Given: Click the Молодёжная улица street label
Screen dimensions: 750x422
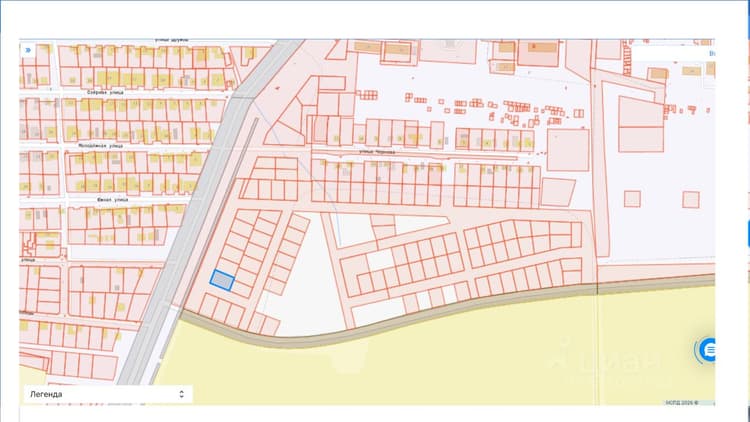Looking at the screenshot, I should [x=100, y=145].
